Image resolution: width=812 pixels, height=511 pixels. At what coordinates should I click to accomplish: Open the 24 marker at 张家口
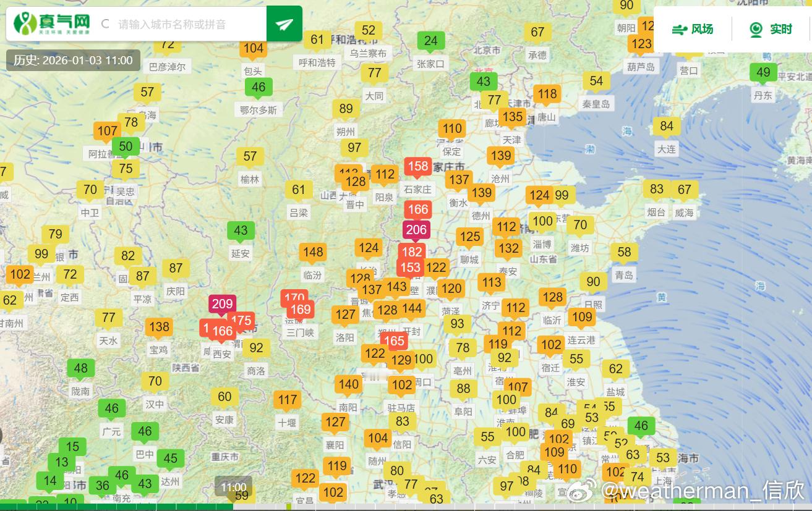431,42
